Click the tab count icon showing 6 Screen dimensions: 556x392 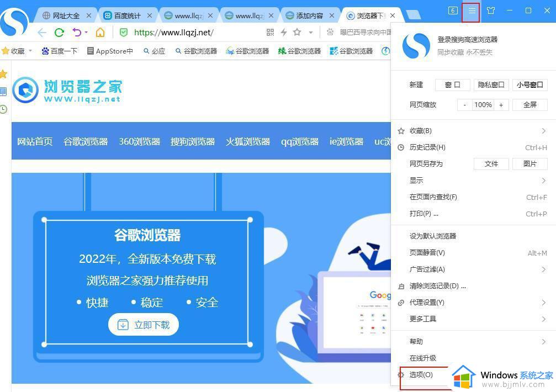(453, 10)
